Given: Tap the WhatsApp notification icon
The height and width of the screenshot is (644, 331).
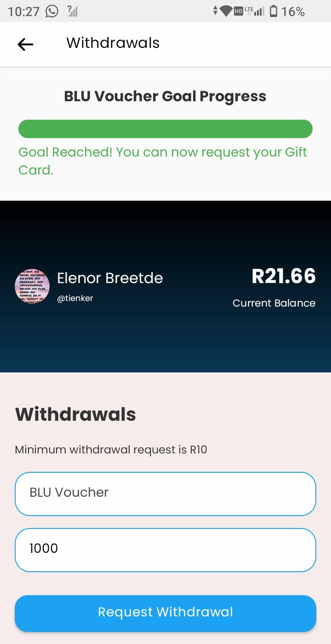Looking at the screenshot, I should click(x=52, y=11).
